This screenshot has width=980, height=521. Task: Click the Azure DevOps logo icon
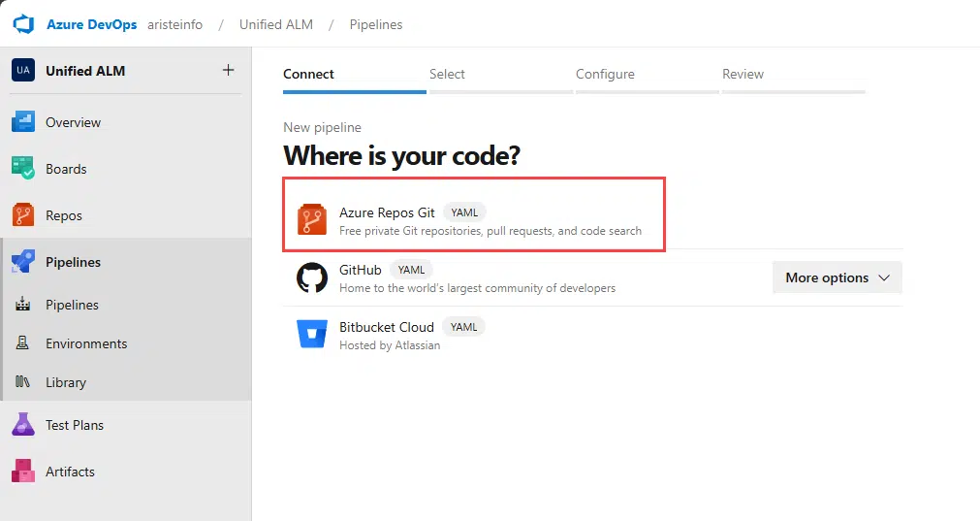tap(24, 24)
